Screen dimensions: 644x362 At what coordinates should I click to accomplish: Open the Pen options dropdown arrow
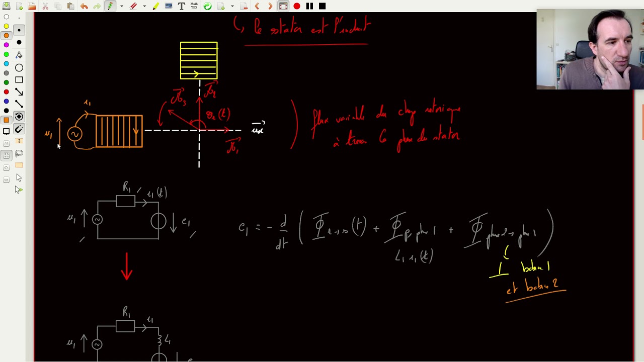[122, 7]
